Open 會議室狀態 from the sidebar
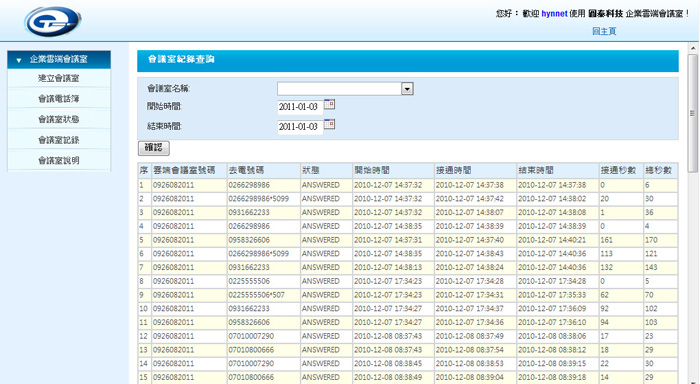The width and height of the screenshot is (700, 384). [58, 119]
